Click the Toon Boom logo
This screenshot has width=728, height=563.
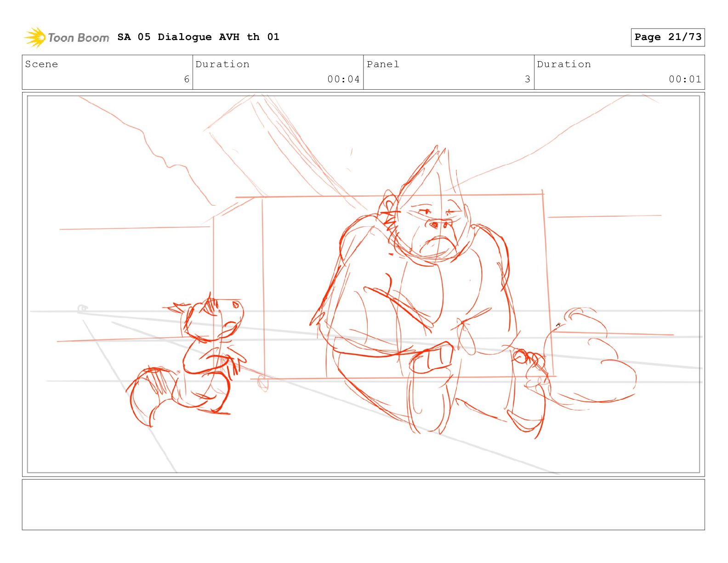pyautogui.click(x=67, y=37)
